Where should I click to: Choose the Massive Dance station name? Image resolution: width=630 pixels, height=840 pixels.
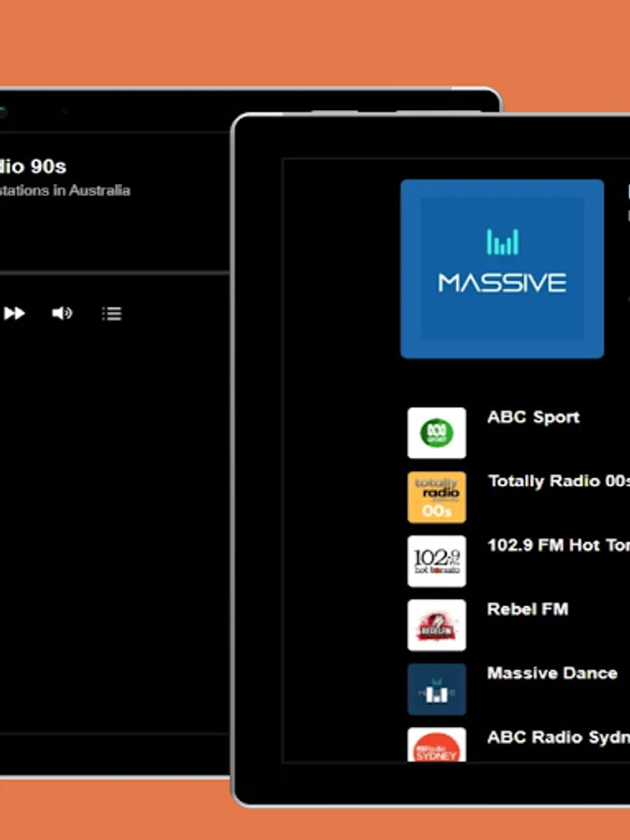[553, 673]
